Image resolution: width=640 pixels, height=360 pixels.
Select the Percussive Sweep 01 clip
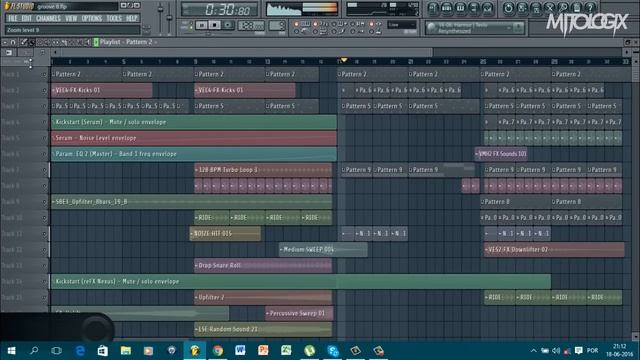pos(300,313)
